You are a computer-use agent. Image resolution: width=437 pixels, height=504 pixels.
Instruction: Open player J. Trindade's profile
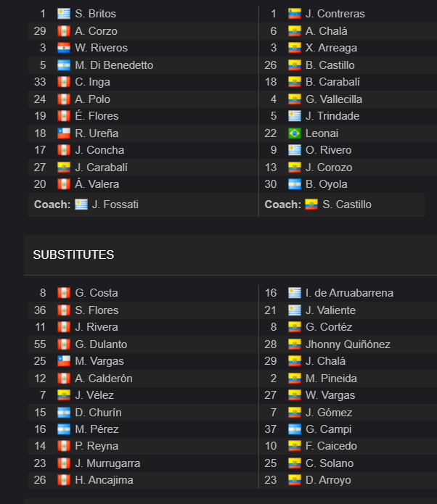click(332, 116)
